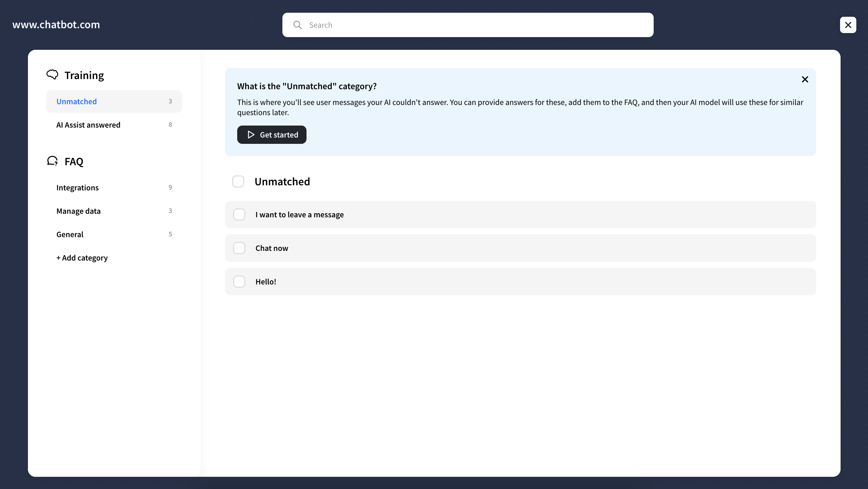The height and width of the screenshot is (489, 868).
Task: Close the overlay with top-right X button
Action: (x=848, y=25)
